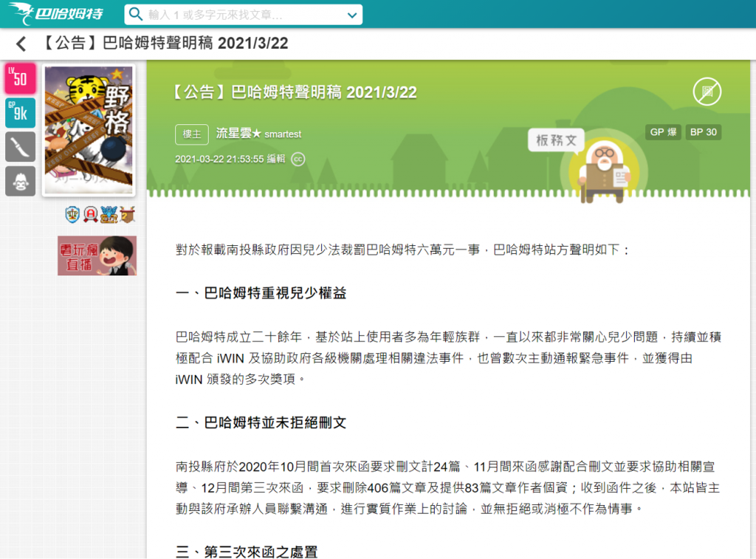Image resolution: width=756 pixels, height=559 pixels.
Task: Click the GP 9k badge in sidebar
Action: pyautogui.click(x=20, y=113)
